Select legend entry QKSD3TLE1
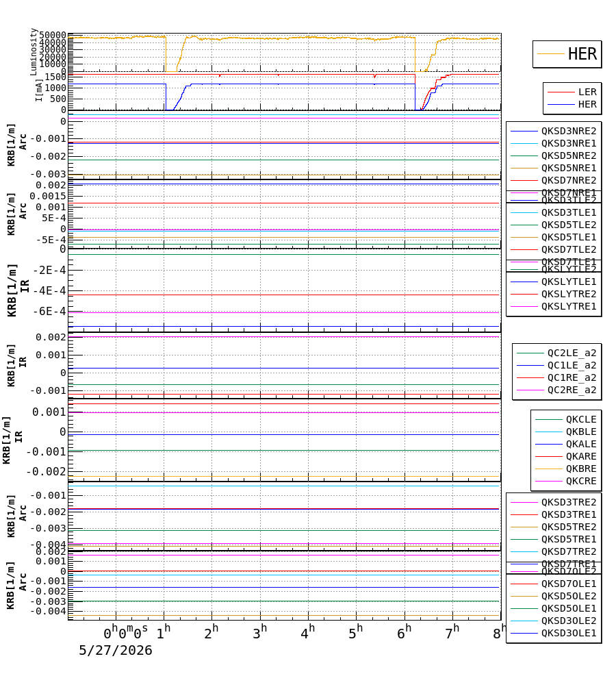Image resolution: width=616 pixels, height=674 pixels. coord(568,213)
